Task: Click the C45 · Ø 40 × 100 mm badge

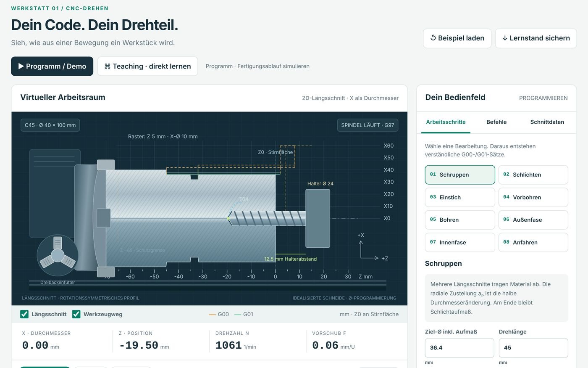Action: (50, 125)
